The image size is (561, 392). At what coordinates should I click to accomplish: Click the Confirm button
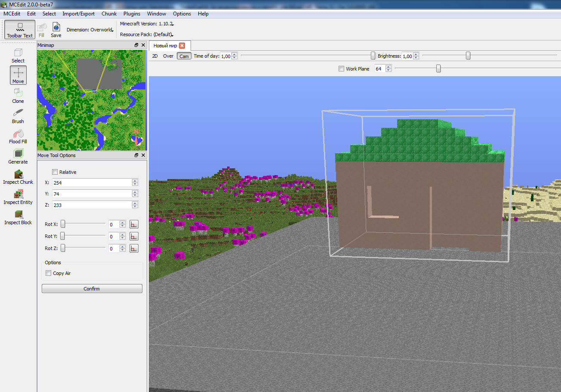(92, 289)
